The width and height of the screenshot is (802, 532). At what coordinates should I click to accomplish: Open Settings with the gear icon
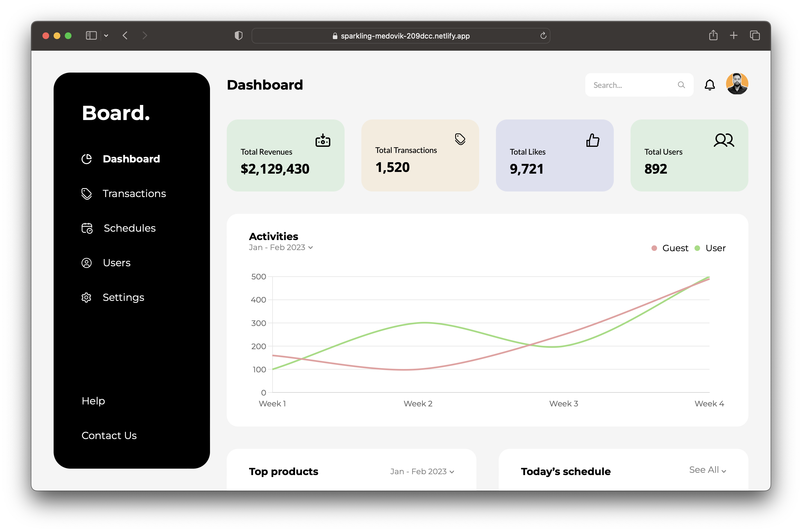pyautogui.click(x=87, y=297)
